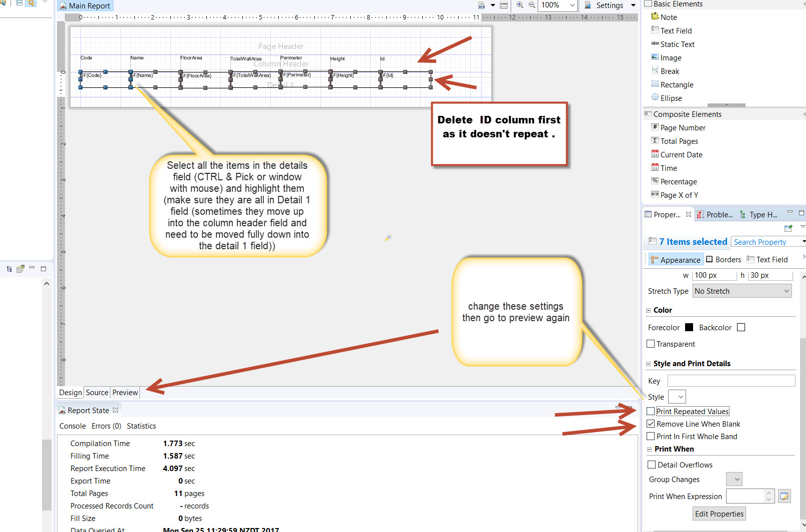This screenshot has width=806, height=532.
Task: Select the Image element in palette
Action: point(671,58)
